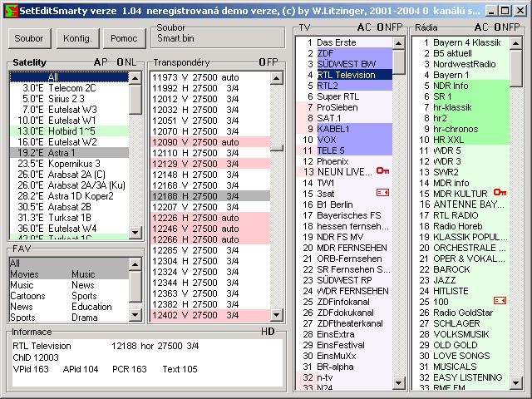Viewport: 532px width, 399px height.
Task: Select the Movies favorites category
Action: click(x=24, y=274)
